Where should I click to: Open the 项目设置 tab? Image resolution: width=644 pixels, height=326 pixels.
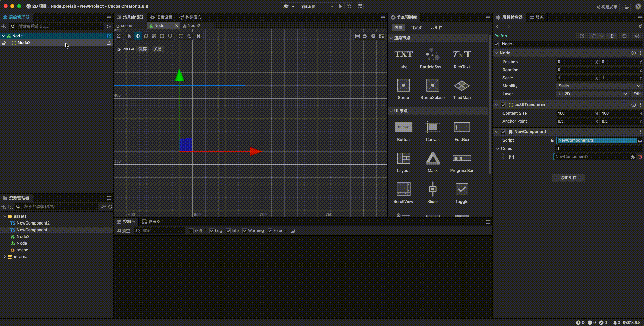point(161,17)
